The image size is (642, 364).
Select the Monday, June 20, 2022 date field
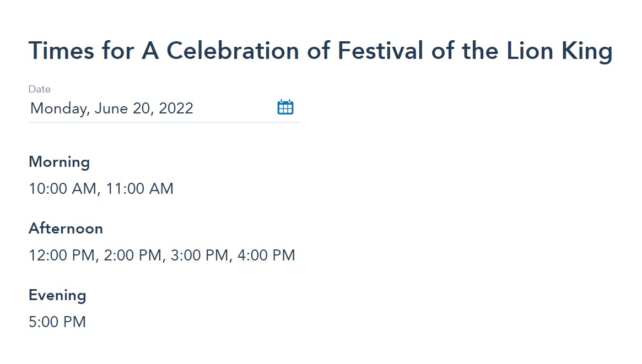point(164,109)
